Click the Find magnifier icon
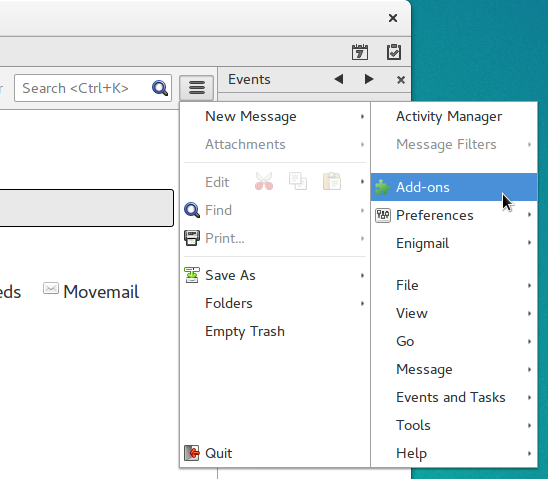Viewport: 548px width, 479px height. coord(192,210)
